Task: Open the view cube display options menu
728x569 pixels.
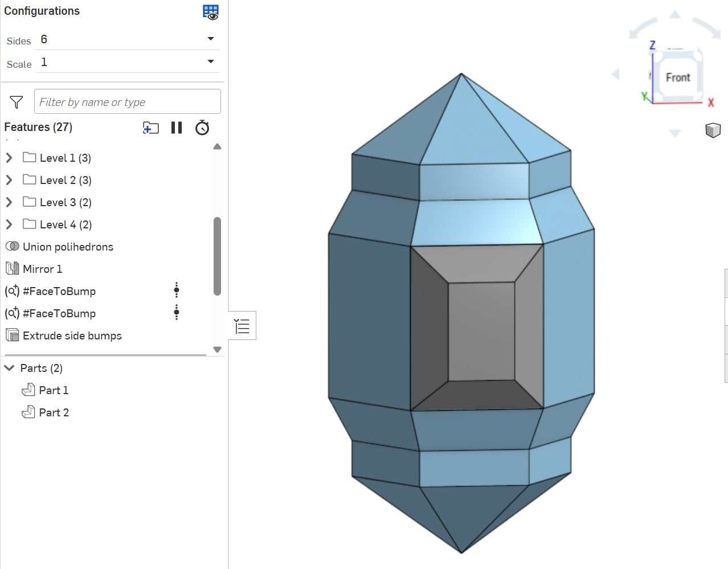Action: coord(713,130)
